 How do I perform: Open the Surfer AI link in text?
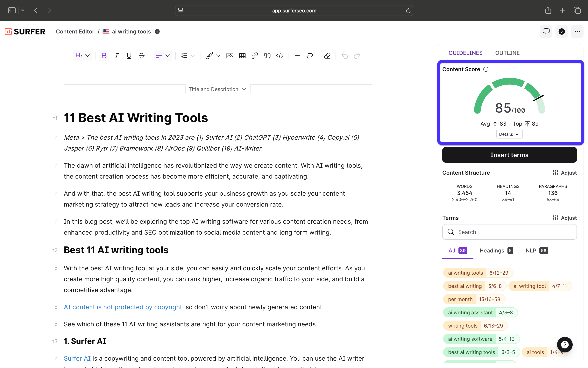(77, 358)
